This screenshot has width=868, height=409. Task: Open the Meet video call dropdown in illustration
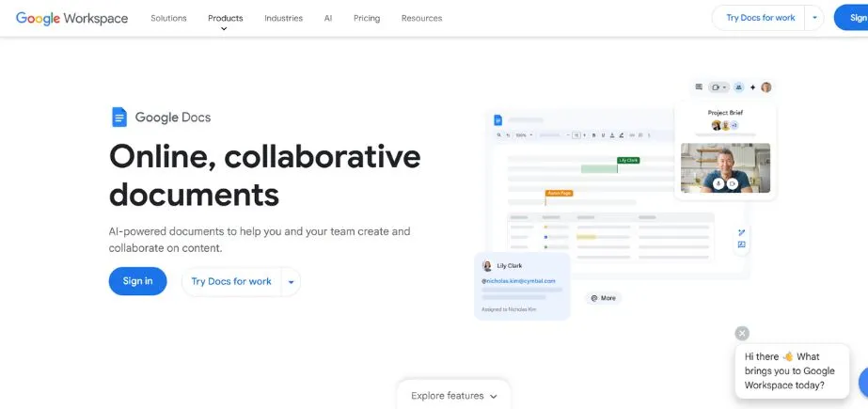(718, 87)
